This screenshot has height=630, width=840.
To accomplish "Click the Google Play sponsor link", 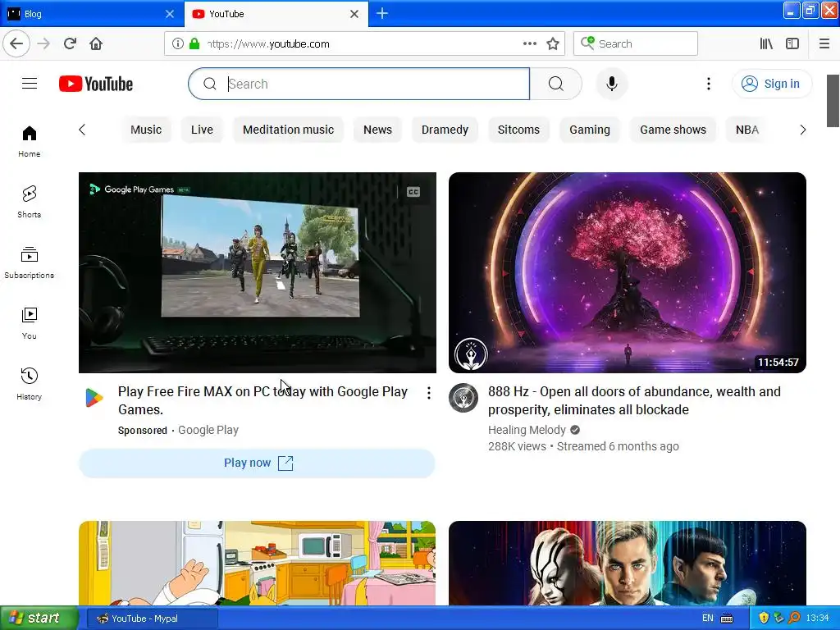I will point(208,430).
